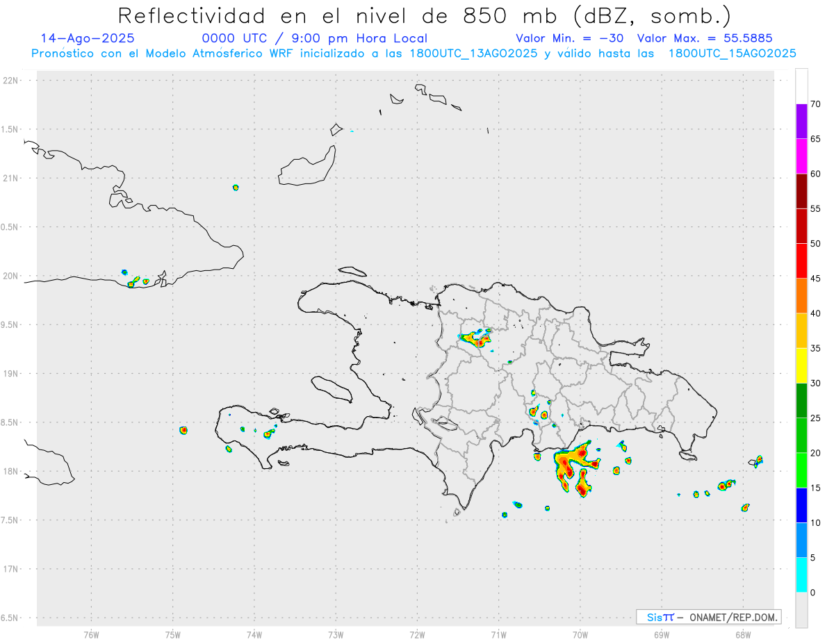Select the "Valor Max. = 55.5885" value
The width and height of the screenshot is (834, 644).
coord(705,38)
